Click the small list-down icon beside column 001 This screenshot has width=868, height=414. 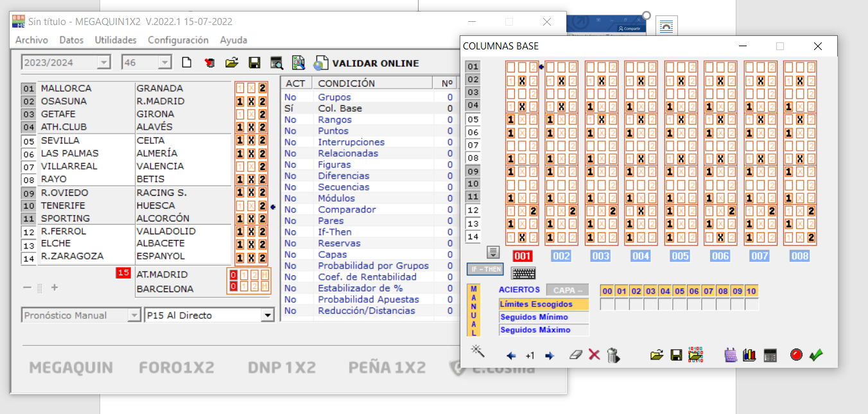(493, 251)
